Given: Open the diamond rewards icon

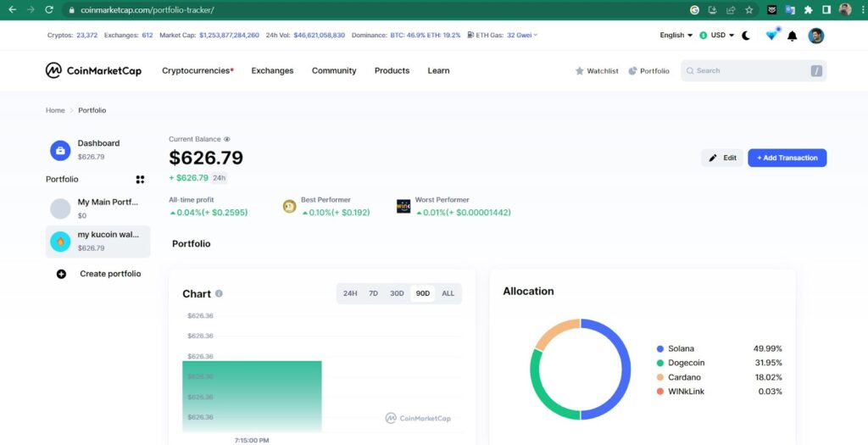Looking at the screenshot, I should click(771, 35).
